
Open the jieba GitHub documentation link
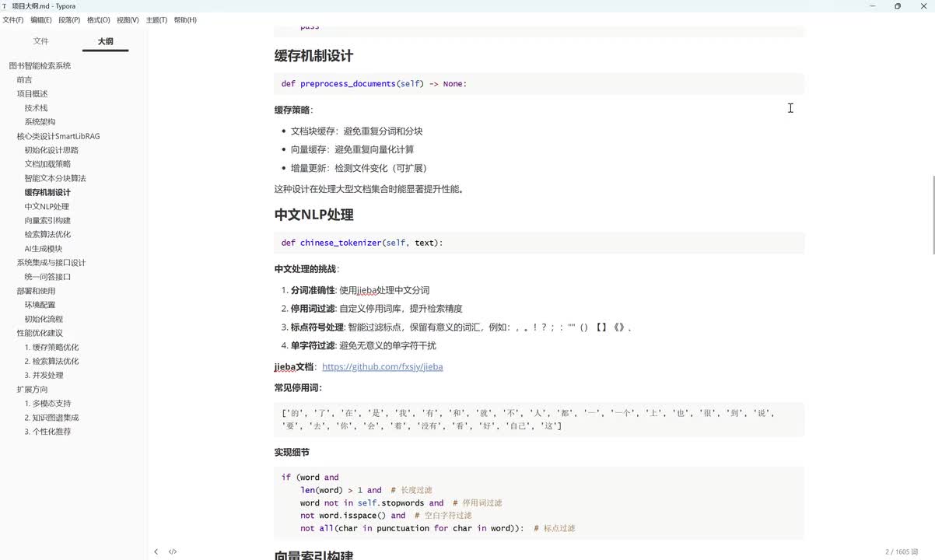[383, 366]
